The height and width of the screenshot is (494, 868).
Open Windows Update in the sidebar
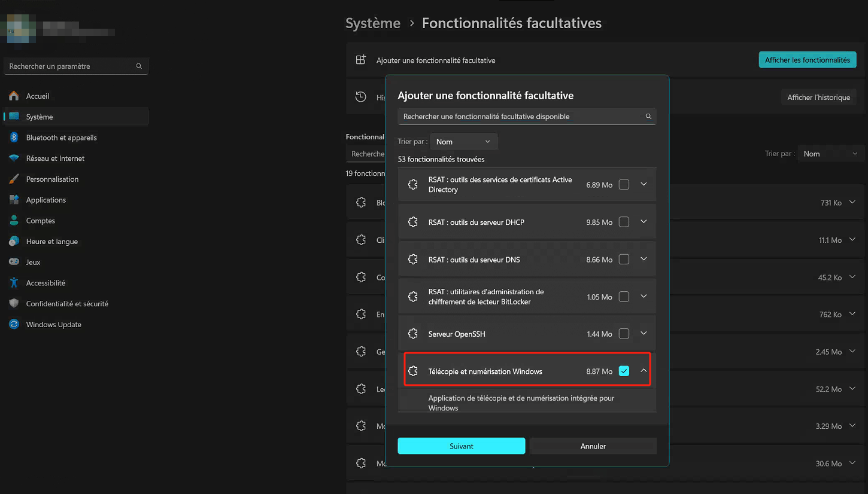coord(76,325)
